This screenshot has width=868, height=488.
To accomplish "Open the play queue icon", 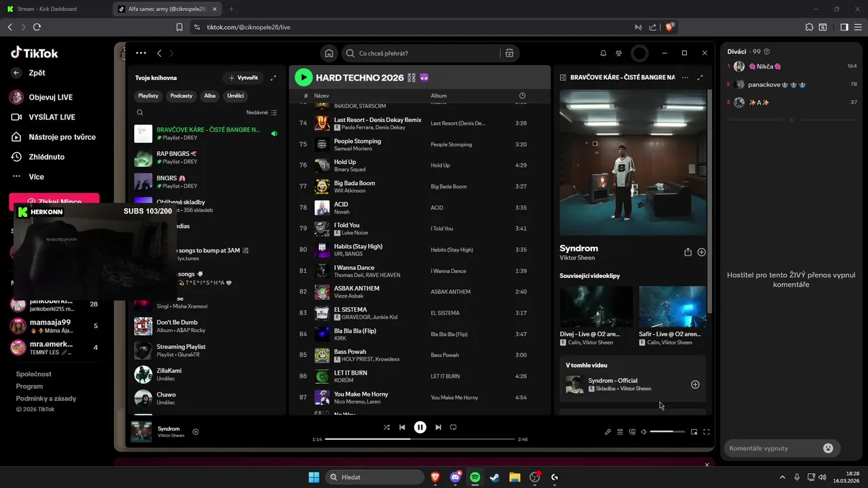I will tap(620, 432).
